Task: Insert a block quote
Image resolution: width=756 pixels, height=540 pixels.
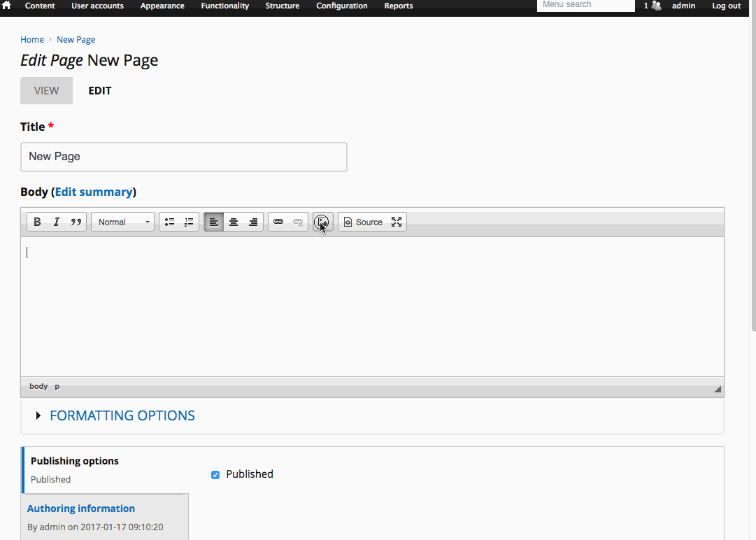Action: 76,222
